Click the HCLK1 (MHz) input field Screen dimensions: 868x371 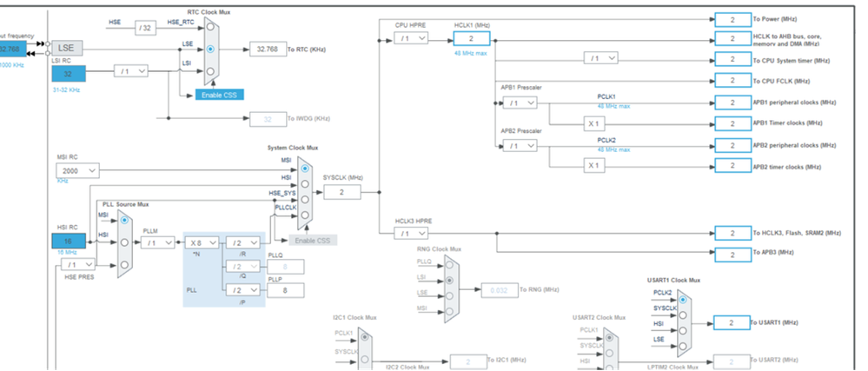pos(472,39)
